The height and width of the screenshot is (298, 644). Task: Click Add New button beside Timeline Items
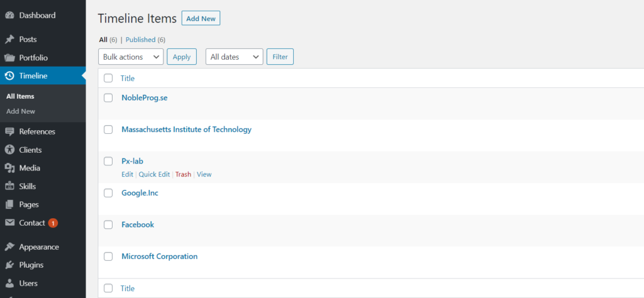tap(201, 18)
